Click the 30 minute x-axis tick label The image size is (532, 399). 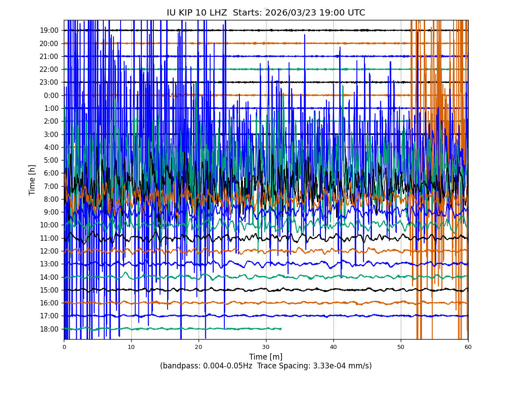point(266,347)
